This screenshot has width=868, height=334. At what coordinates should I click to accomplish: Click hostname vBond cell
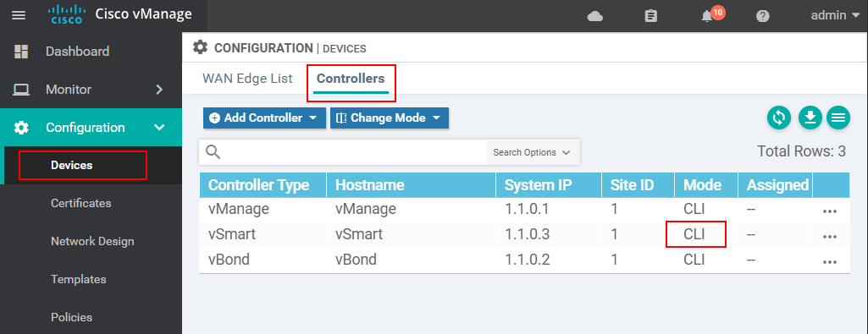click(x=356, y=260)
